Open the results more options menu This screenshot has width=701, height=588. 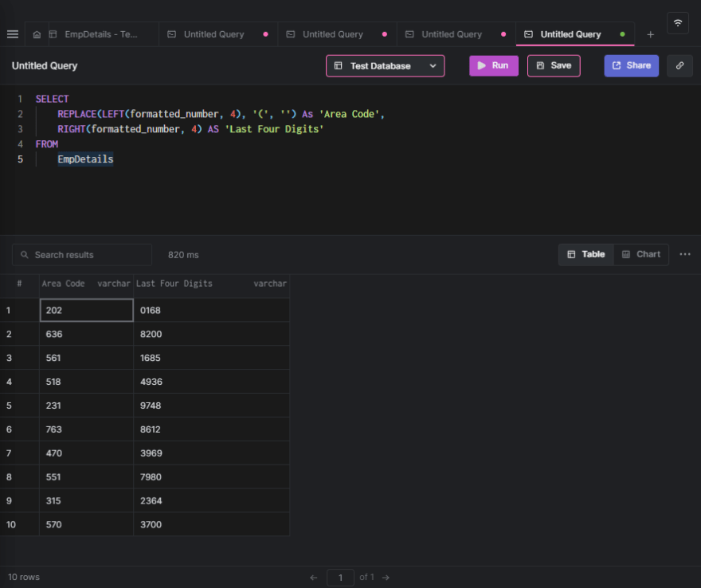pos(685,254)
